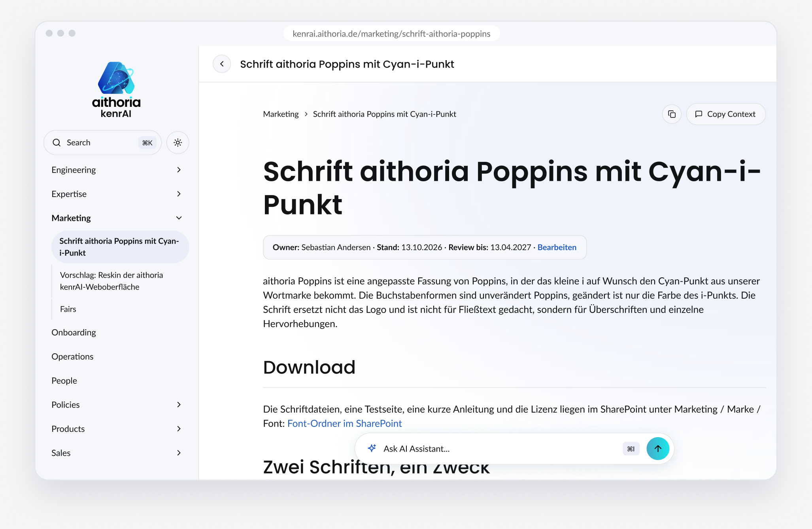
Task: Expand the Engineering section chevron
Action: 179,170
